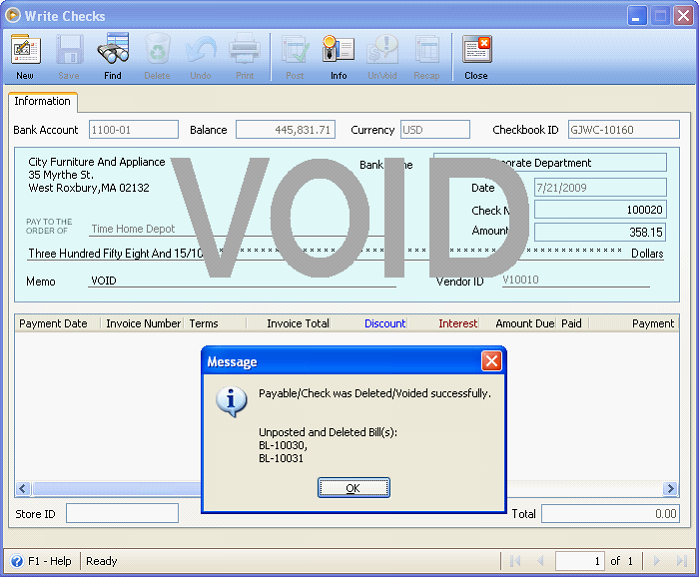Click the Paid column header
The image size is (700, 578).
click(x=573, y=324)
